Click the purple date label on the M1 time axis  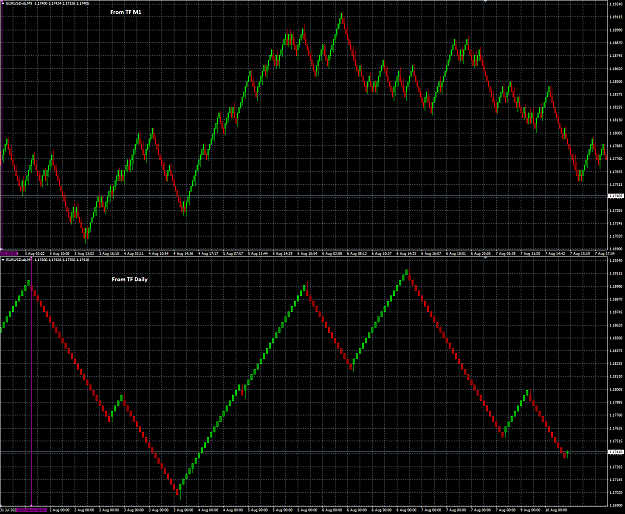click(9, 253)
